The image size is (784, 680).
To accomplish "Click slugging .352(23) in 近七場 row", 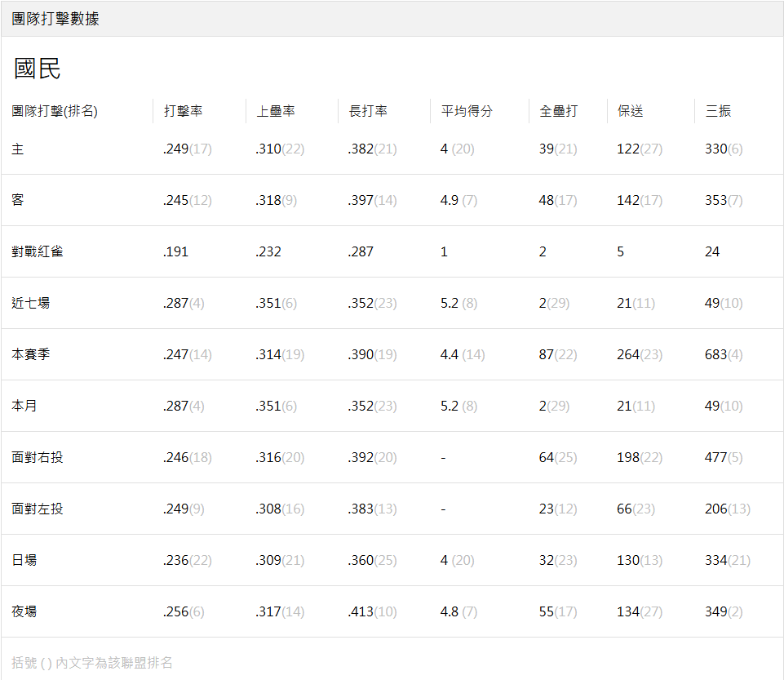I will pos(373,303).
